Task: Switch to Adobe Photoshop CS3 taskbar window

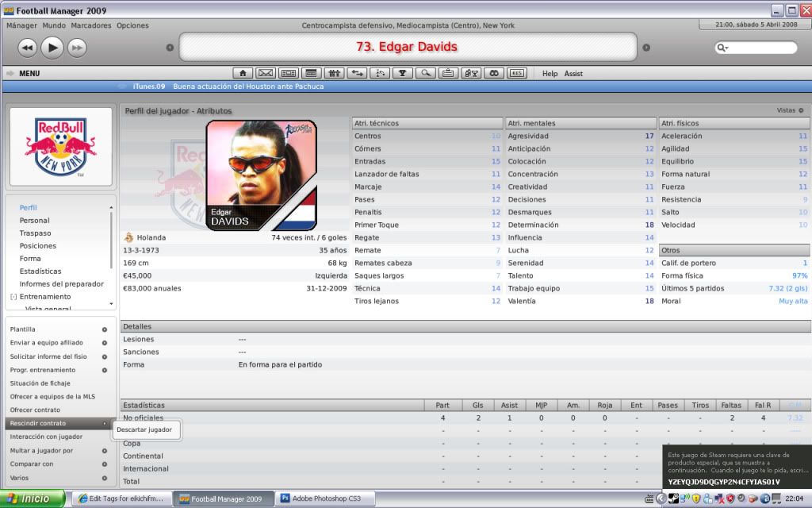Action: tap(325, 498)
